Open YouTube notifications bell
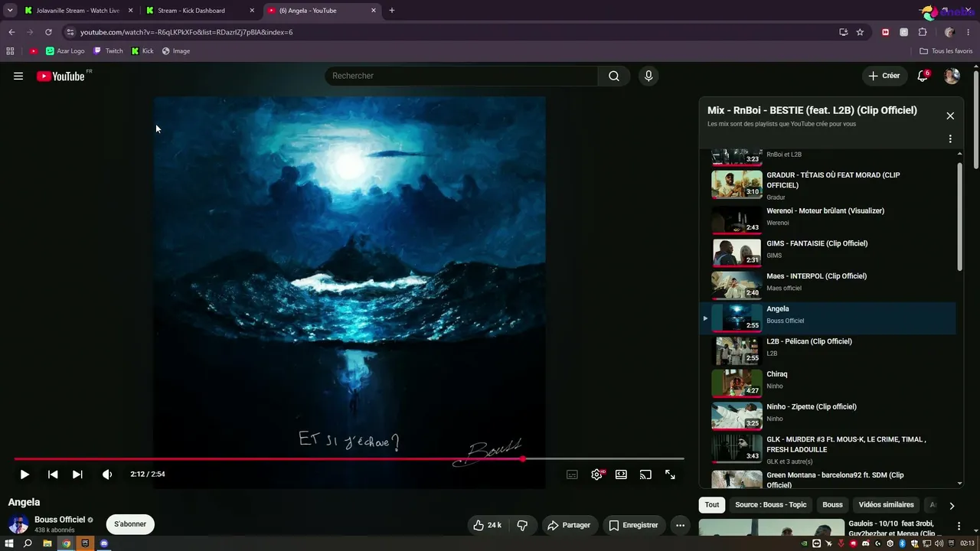This screenshot has width=980, height=551. [x=923, y=76]
